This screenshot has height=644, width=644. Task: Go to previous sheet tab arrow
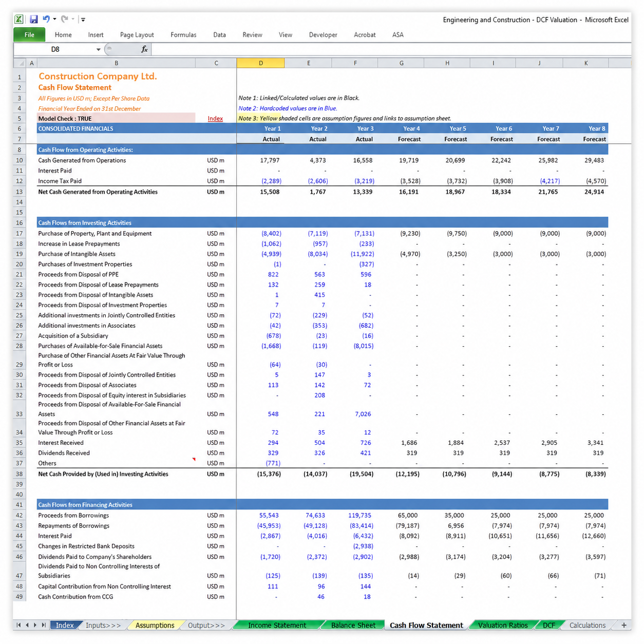coord(27,625)
